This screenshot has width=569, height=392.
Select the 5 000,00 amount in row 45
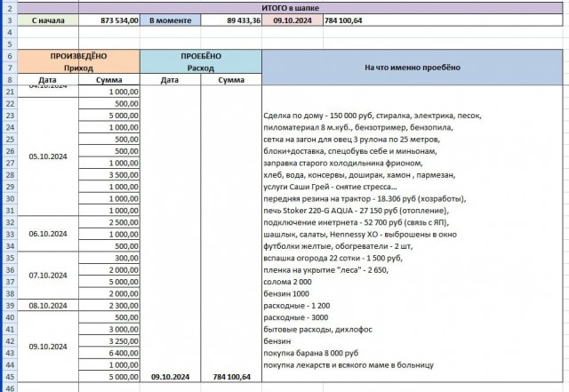[109, 377]
